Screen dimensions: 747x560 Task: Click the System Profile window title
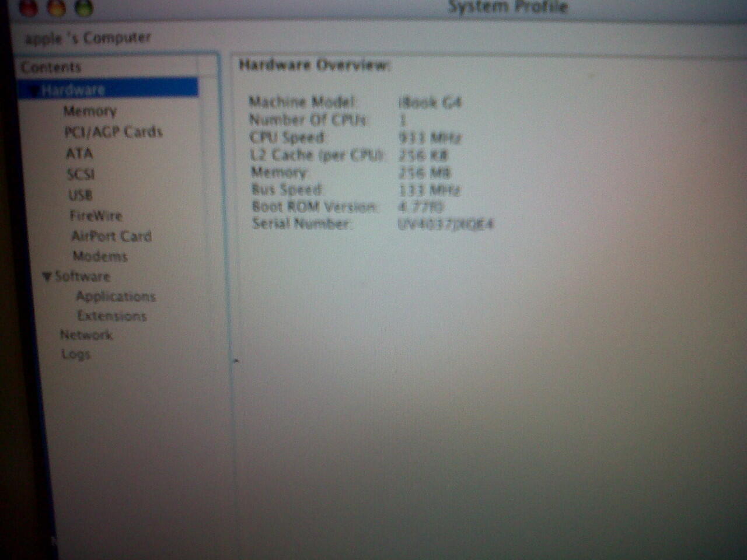tap(508, 7)
